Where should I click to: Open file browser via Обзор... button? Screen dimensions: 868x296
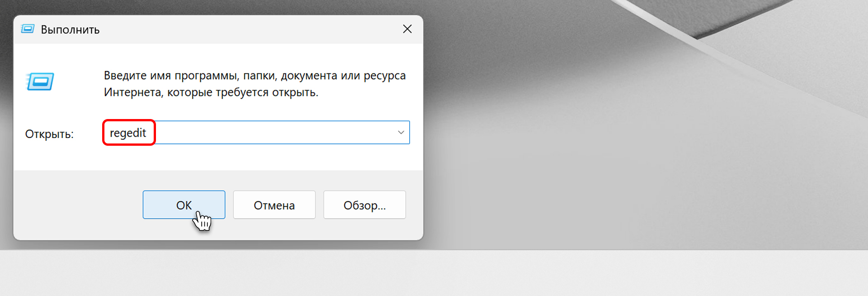point(364,205)
